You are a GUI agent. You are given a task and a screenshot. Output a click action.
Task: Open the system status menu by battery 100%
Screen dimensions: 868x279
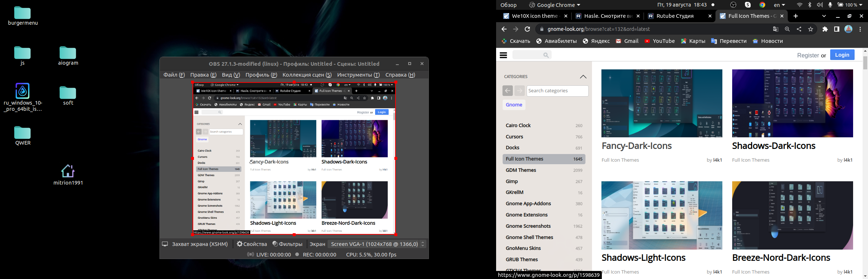click(x=849, y=5)
